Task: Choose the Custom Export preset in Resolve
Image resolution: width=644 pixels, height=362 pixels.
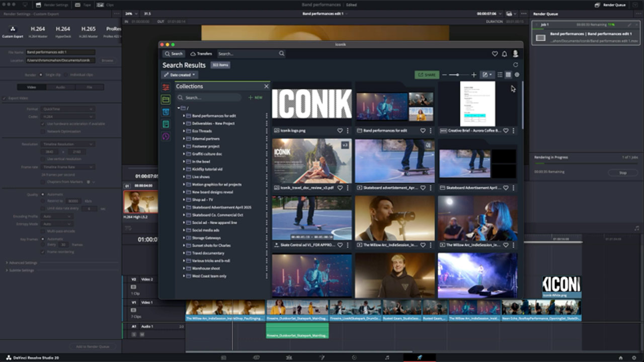Action: (x=13, y=32)
